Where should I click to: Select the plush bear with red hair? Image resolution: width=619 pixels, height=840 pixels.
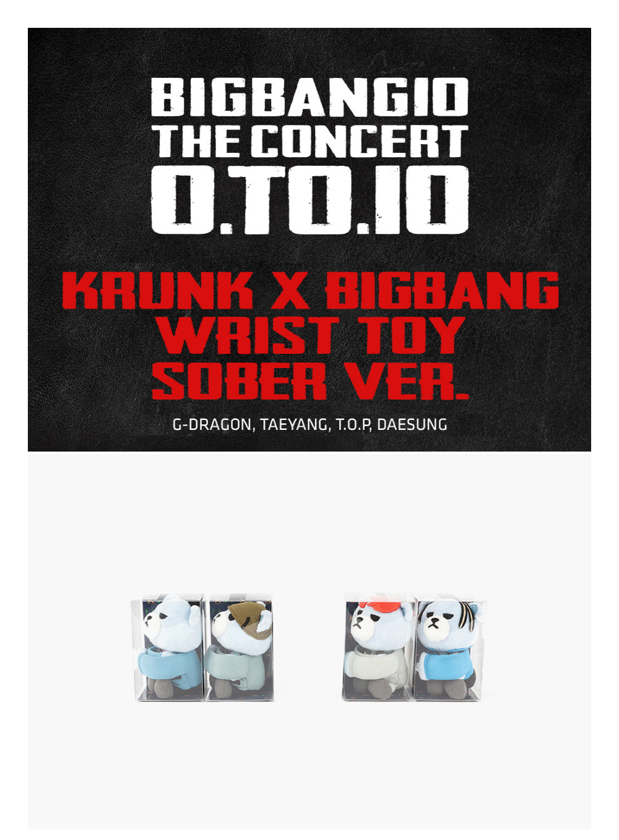pyautogui.click(x=378, y=647)
